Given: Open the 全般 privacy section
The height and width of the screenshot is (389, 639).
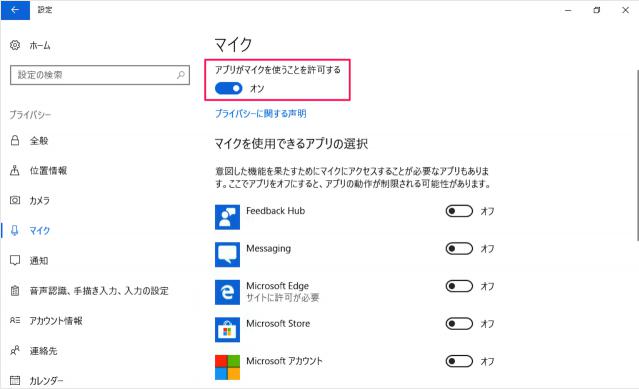Looking at the screenshot, I should coord(39,141).
